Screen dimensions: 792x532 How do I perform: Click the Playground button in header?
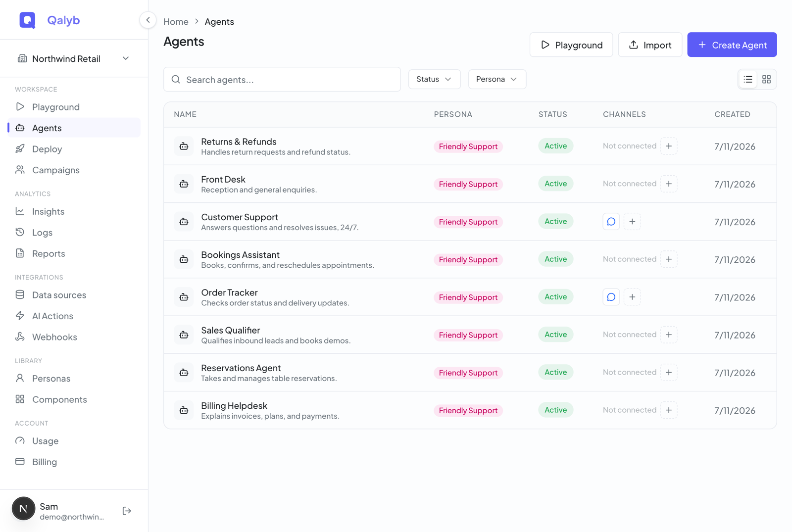571,45
